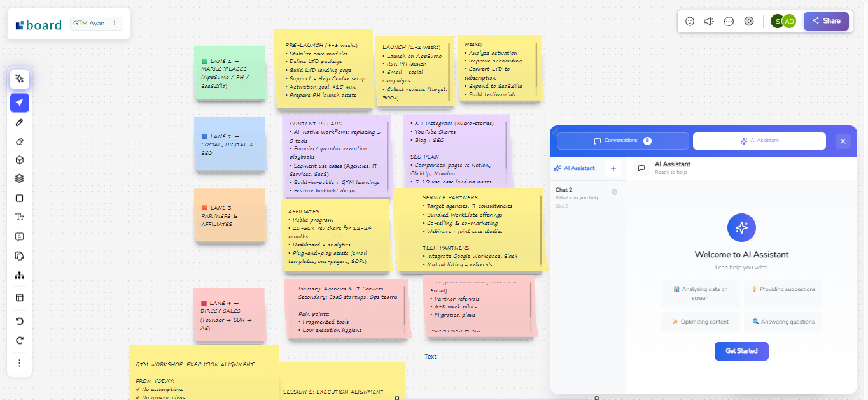Start presentation mode with the play icon
The width and height of the screenshot is (868, 400).
749,20
